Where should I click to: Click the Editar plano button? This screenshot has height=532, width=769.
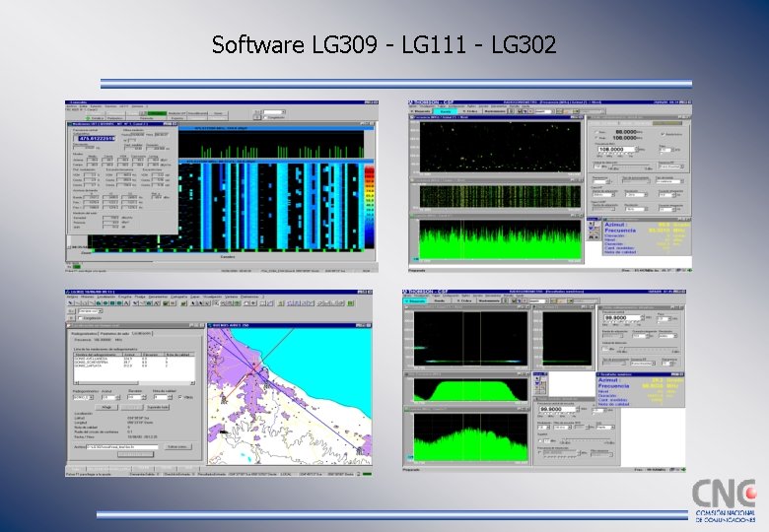coord(178,446)
